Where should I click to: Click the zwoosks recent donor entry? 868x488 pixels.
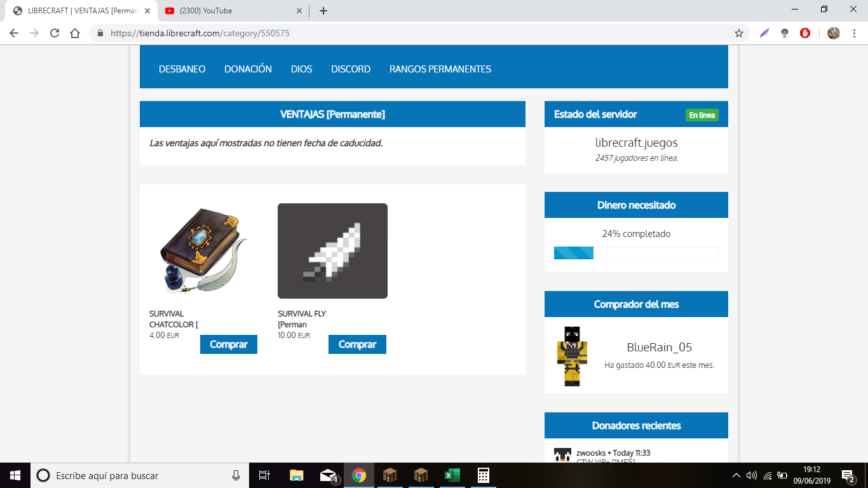click(x=613, y=453)
